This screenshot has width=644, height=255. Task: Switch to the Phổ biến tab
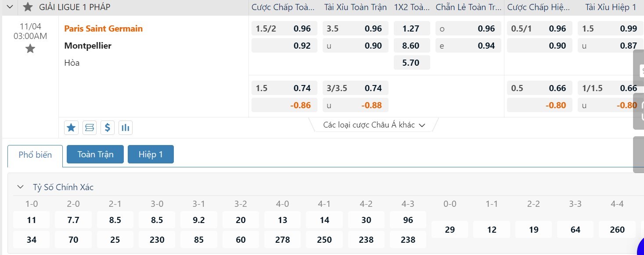[x=35, y=155]
